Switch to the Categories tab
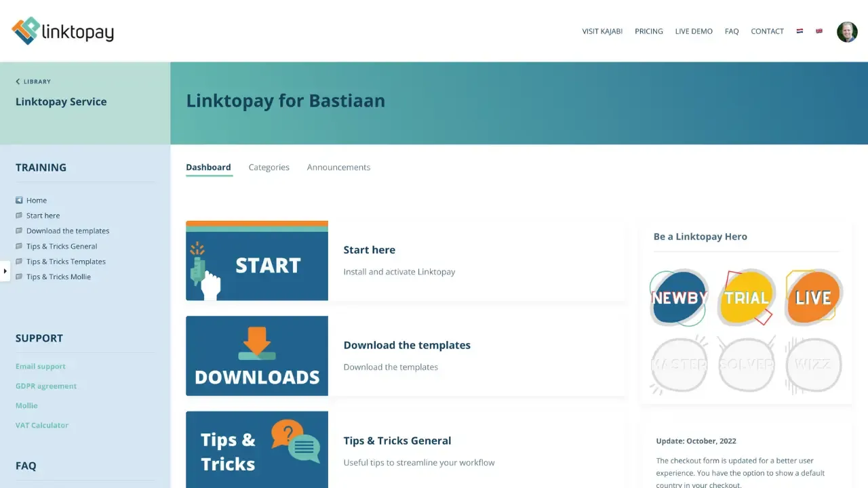This screenshot has width=868, height=488. pos(269,167)
